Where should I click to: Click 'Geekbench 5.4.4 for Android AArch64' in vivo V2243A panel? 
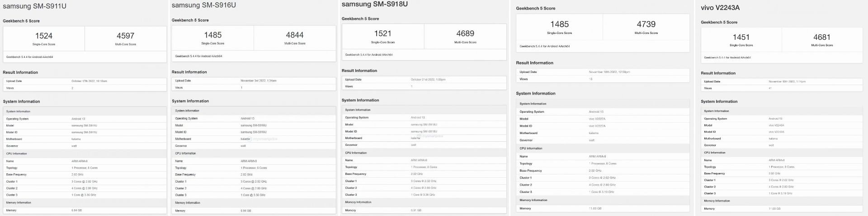coord(727,58)
